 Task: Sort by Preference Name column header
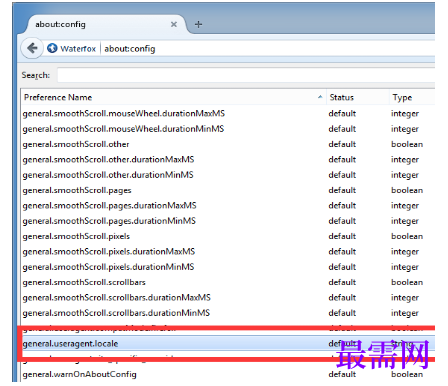tap(173, 97)
